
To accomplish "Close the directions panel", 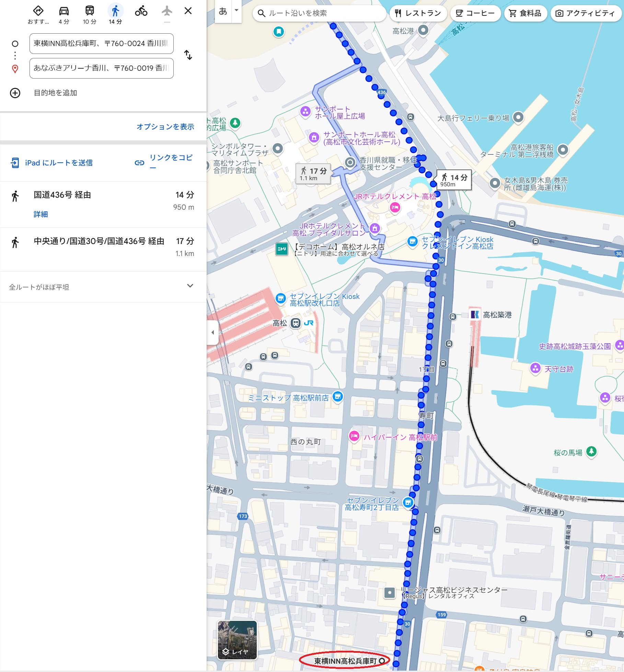I will 188,11.
